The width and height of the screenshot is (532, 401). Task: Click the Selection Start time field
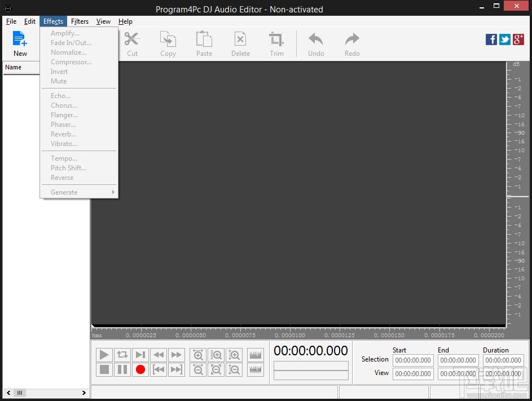[413, 360]
